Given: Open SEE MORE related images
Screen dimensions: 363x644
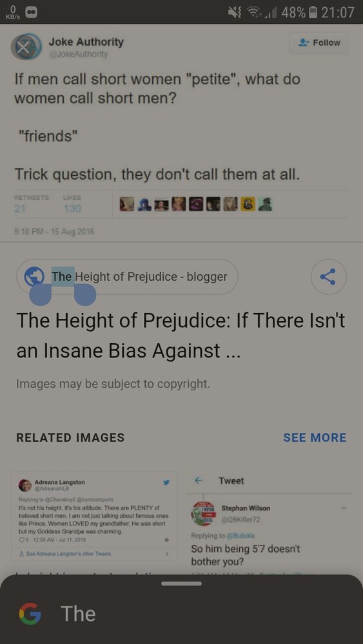Looking at the screenshot, I should pyautogui.click(x=315, y=437).
